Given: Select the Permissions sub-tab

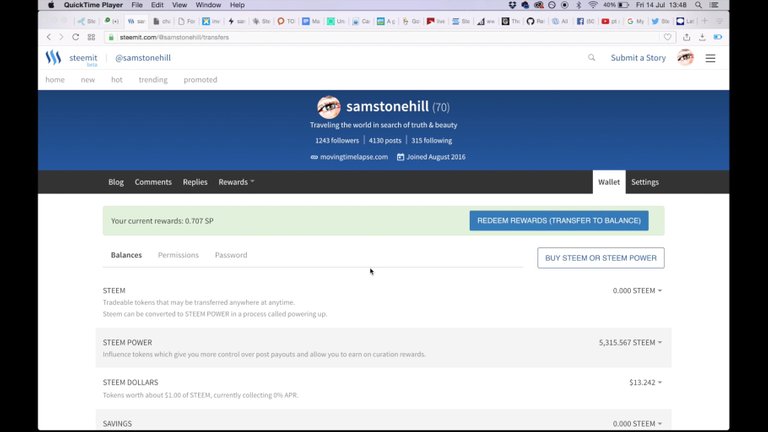Looking at the screenshot, I should 178,255.
